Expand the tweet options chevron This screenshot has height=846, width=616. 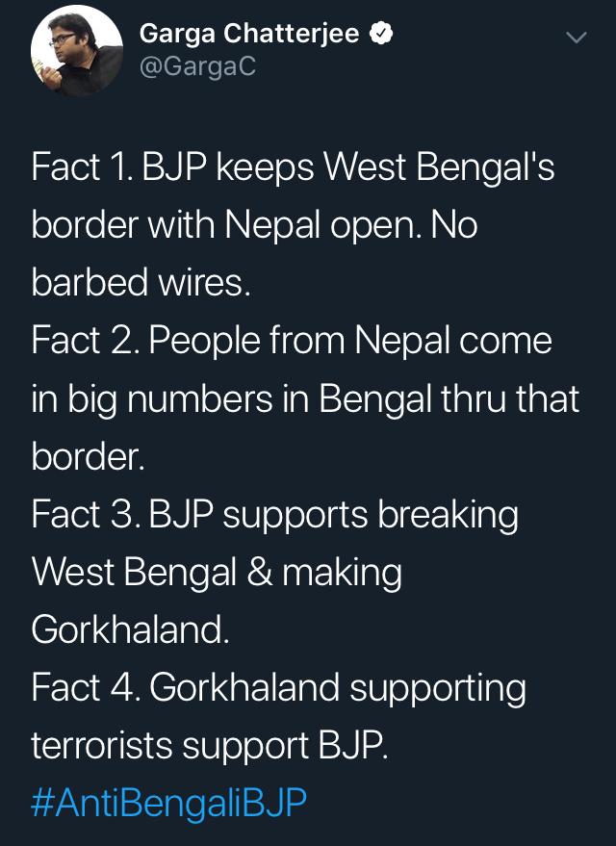click(x=577, y=38)
